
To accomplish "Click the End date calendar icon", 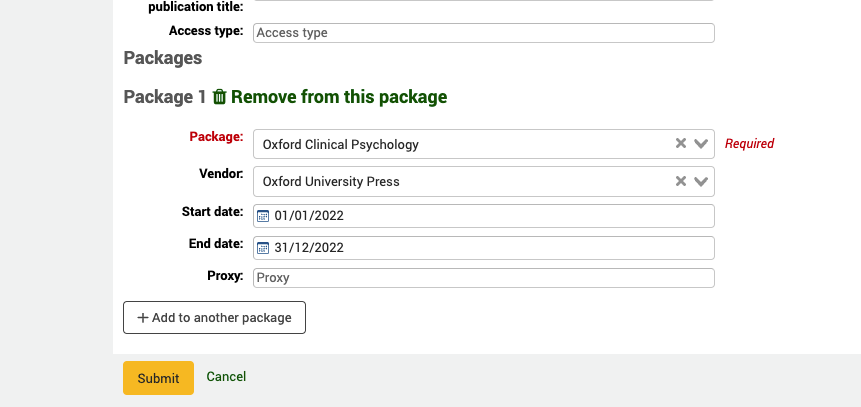I will tap(263, 248).
